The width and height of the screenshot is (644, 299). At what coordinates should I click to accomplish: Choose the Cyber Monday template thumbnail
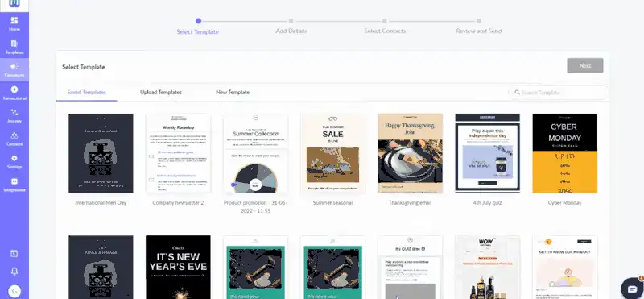[565, 153]
